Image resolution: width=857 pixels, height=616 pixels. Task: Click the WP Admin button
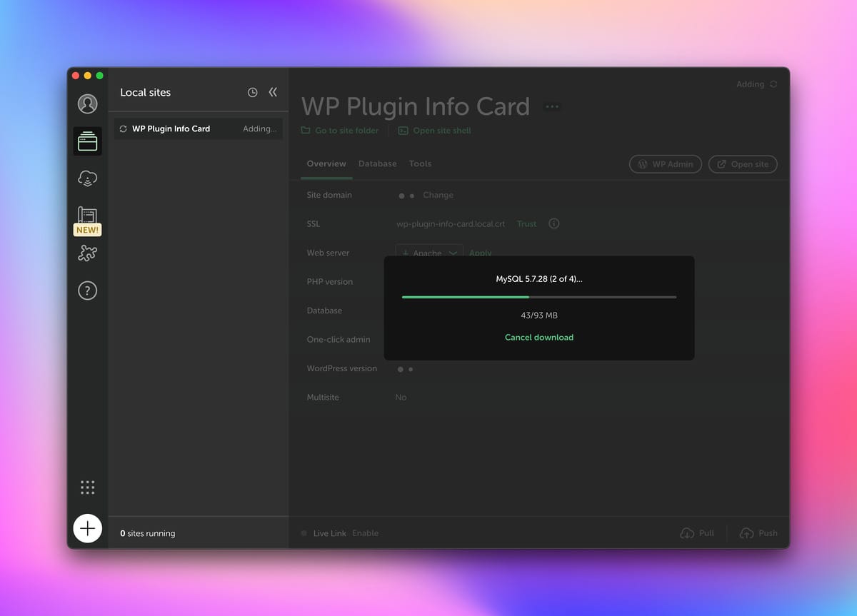click(666, 164)
